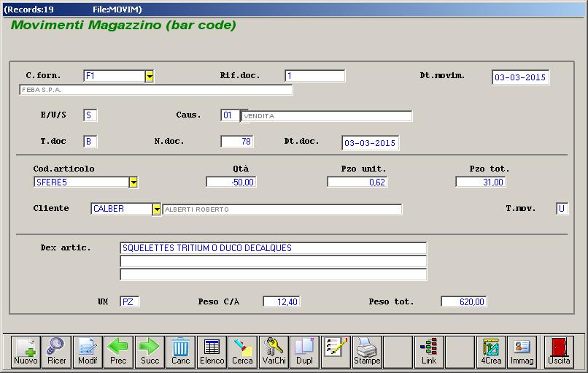Open Stampe print function
The width and height of the screenshot is (588, 373).
[367, 351]
